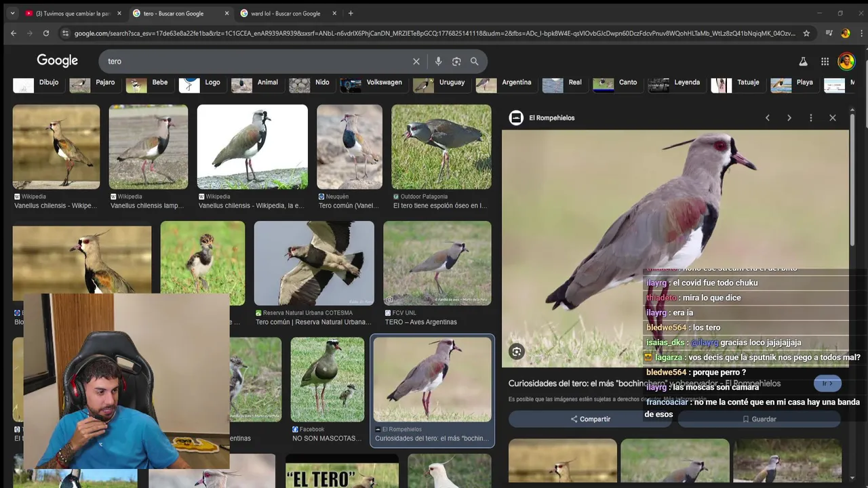Open the Chrome profile avatar in toolbar
This screenshot has width=868, height=488.
tap(845, 33)
